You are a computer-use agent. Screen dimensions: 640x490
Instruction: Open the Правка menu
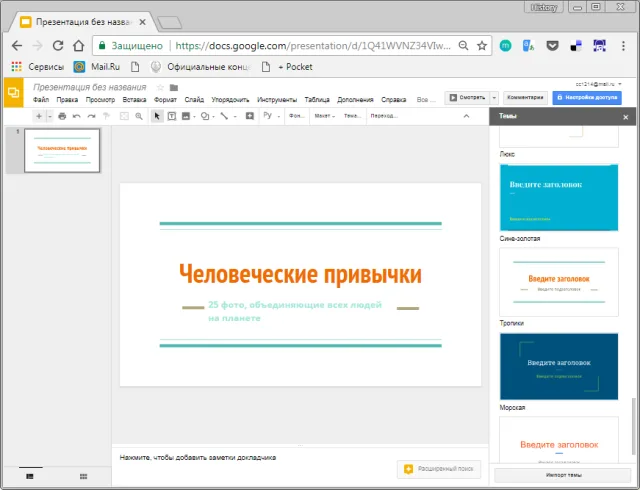(x=67, y=100)
